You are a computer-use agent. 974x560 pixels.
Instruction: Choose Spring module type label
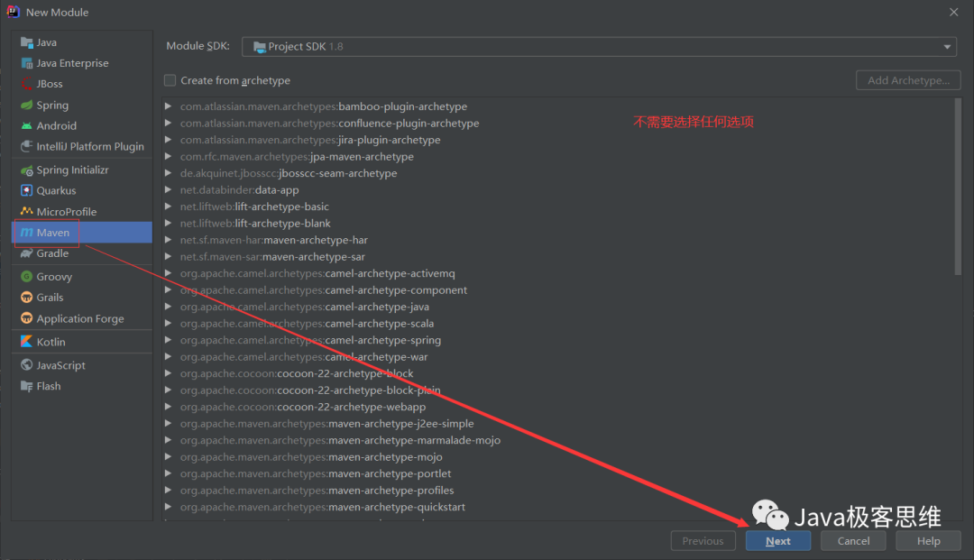[52, 105]
